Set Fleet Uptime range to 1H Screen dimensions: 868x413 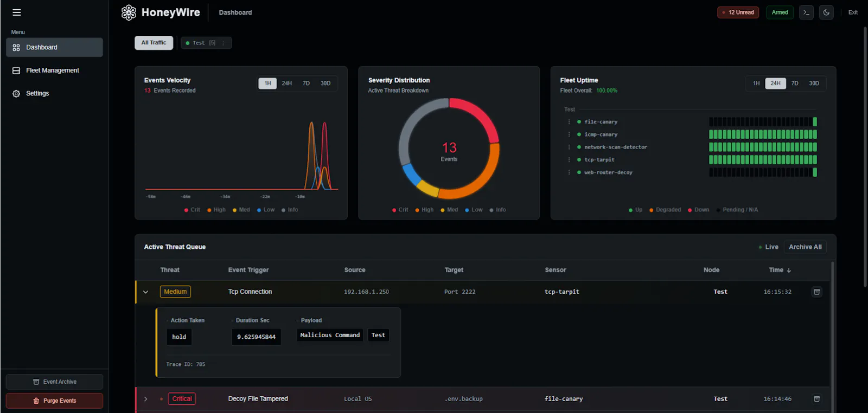pos(756,83)
